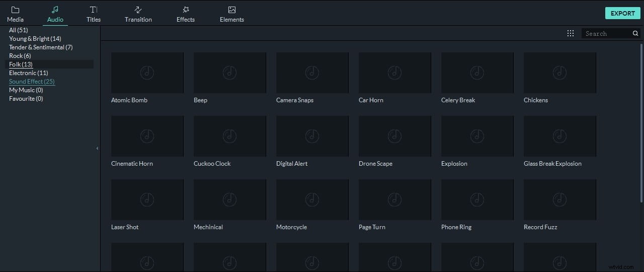Click the Phone Ring label text
The height and width of the screenshot is (272, 644).
pos(456,227)
